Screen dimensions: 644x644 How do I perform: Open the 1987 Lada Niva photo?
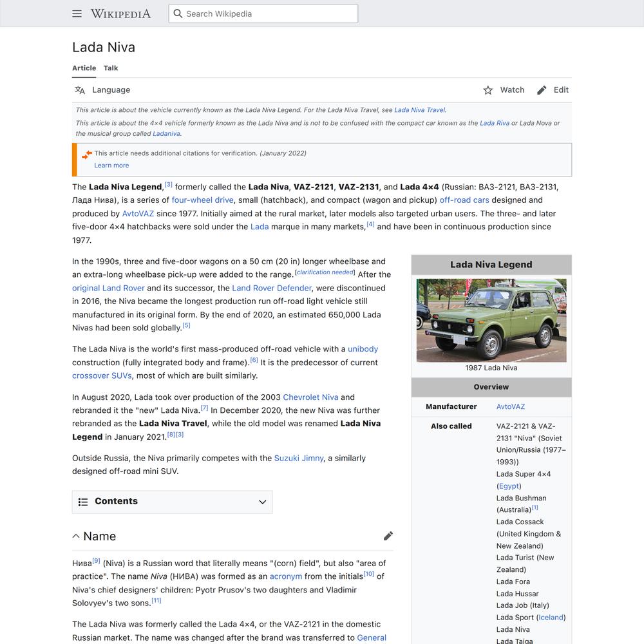[x=491, y=320]
